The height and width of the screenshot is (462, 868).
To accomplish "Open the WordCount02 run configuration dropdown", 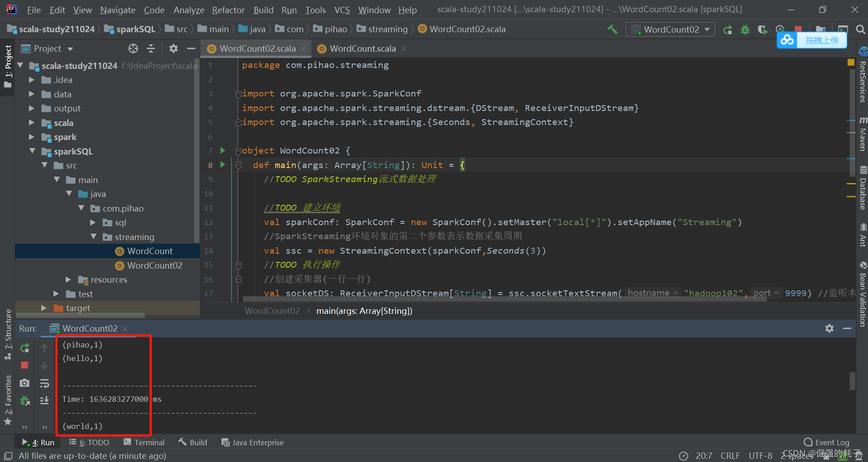I will (x=670, y=30).
